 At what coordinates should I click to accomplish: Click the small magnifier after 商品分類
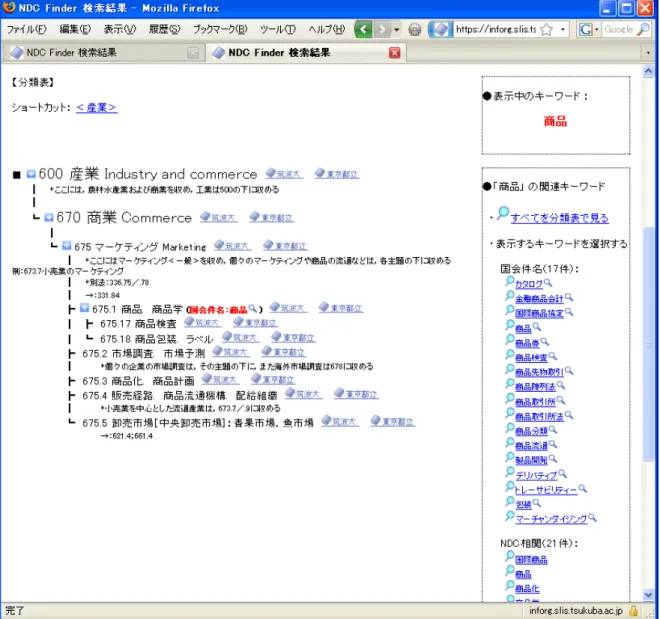click(553, 430)
